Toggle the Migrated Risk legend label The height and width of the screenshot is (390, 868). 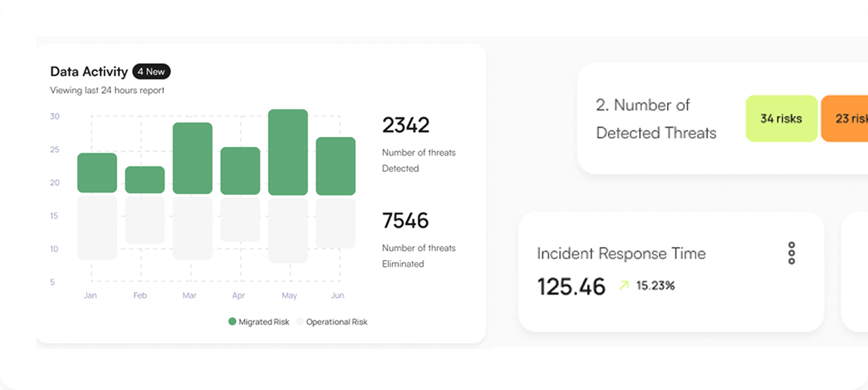pos(264,322)
